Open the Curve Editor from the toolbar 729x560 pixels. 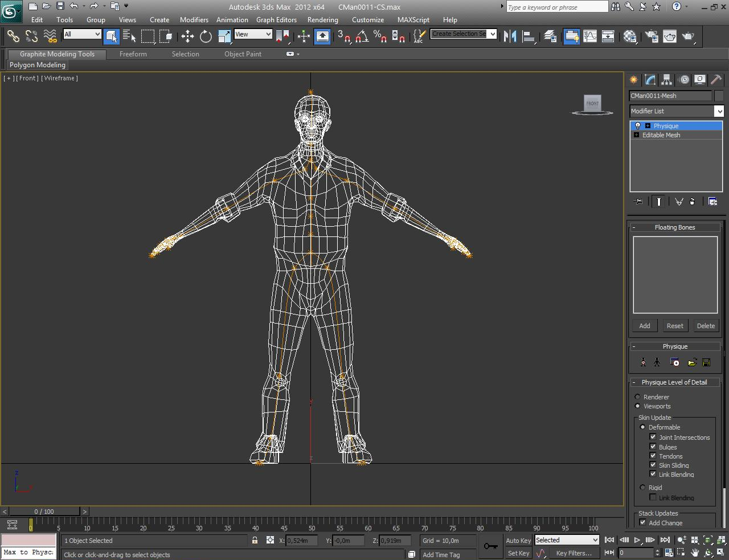590,36
